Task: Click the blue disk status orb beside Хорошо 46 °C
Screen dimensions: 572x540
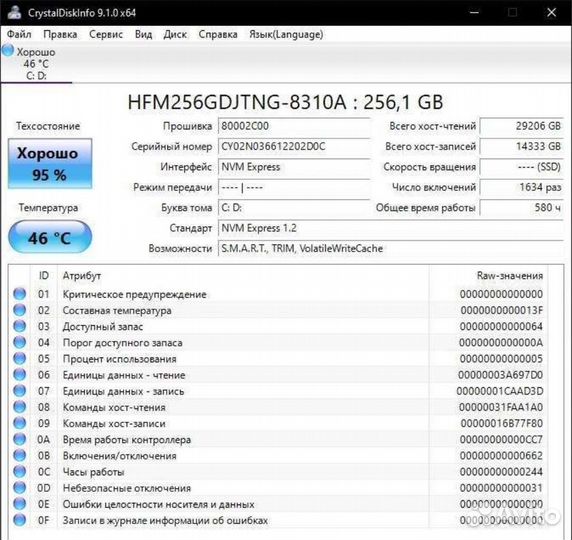Action: (8, 50)
